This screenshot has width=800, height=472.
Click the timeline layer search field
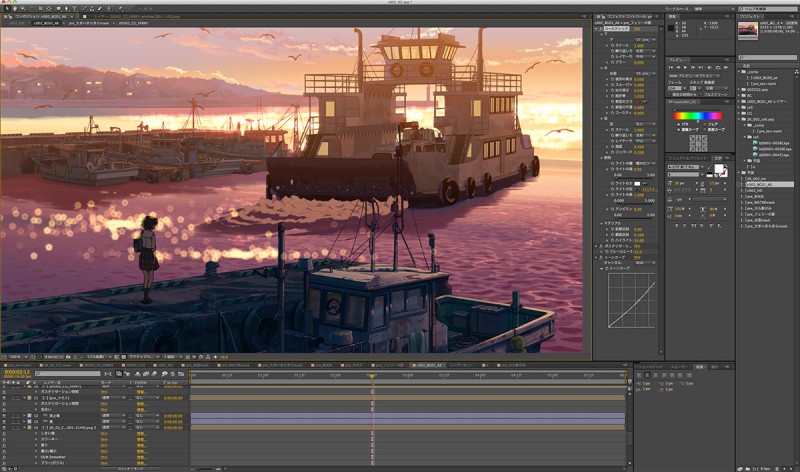(67, 374)
